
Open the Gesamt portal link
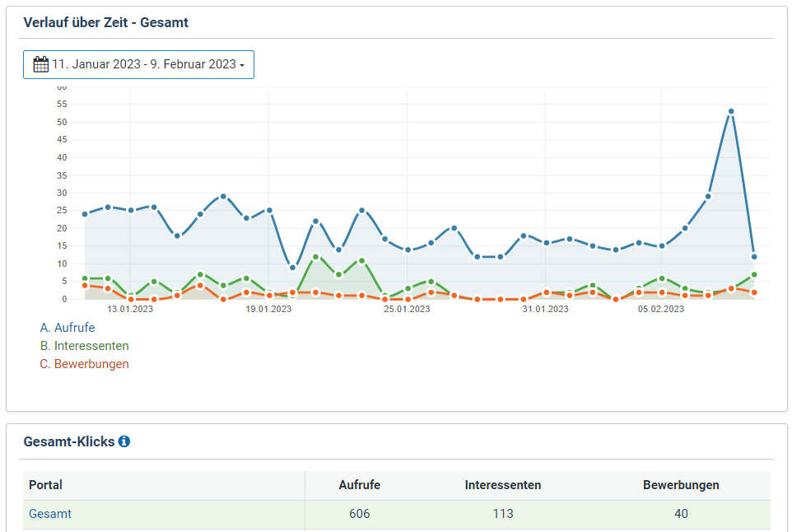coord(50,513)
